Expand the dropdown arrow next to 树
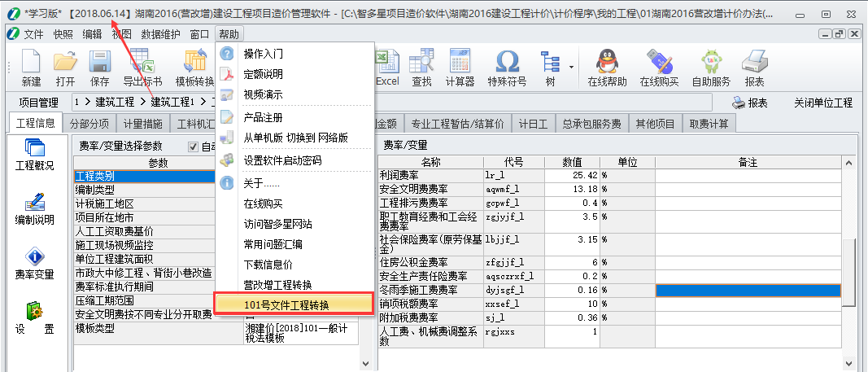 tap(572, 67)
